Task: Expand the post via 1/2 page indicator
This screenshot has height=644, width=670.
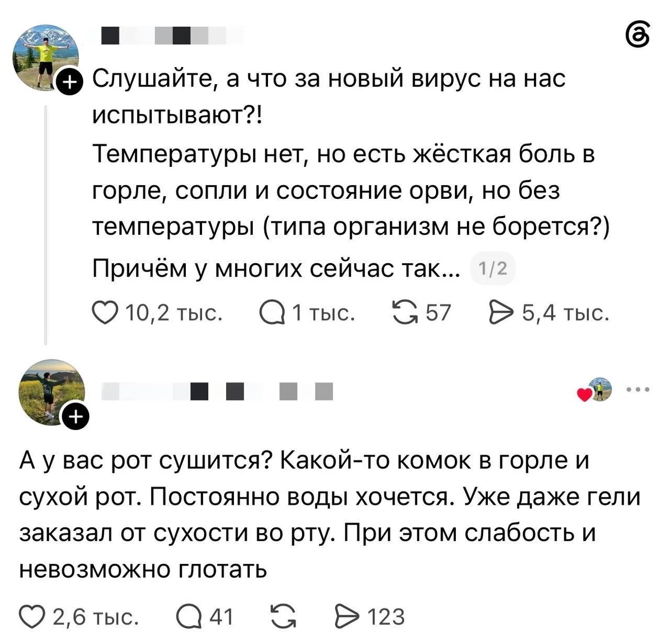Action: tap(493, 269)
